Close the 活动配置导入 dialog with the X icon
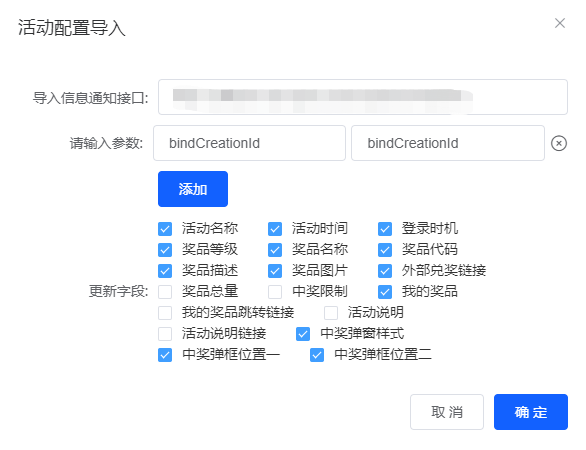586x450 pixels. coord(559,23)
